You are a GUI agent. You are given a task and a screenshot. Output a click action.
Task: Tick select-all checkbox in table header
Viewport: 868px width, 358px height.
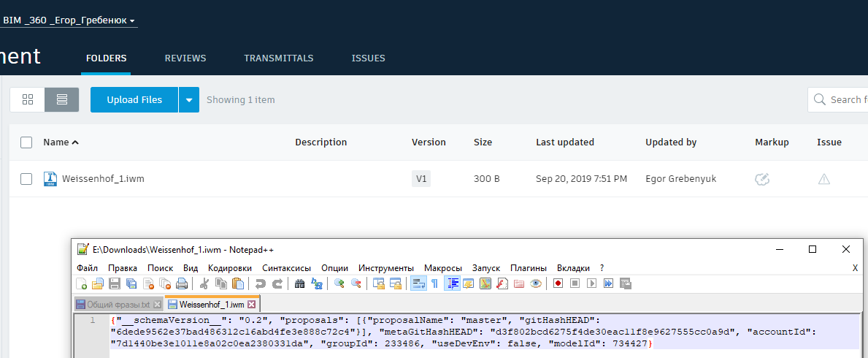(x=26, y=142)
